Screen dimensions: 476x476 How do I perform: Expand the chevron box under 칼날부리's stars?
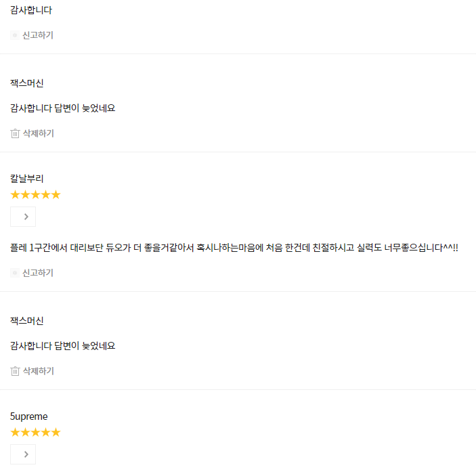pos(23,217)
